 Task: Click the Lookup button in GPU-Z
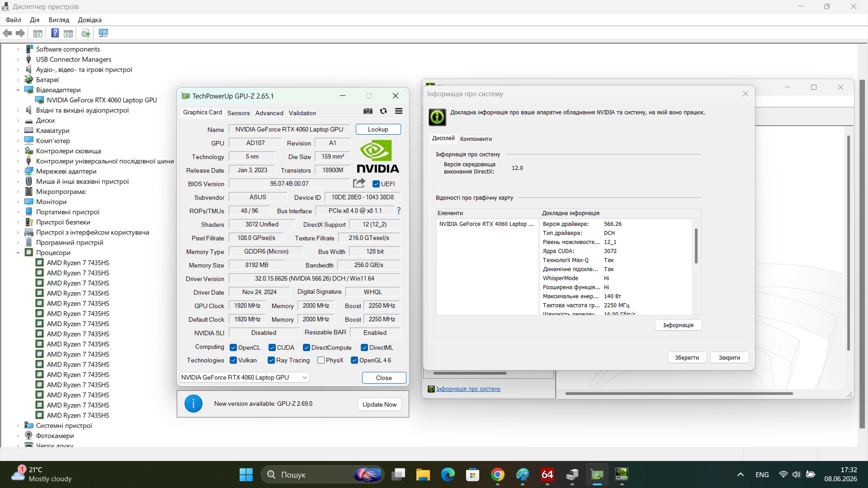378,129
